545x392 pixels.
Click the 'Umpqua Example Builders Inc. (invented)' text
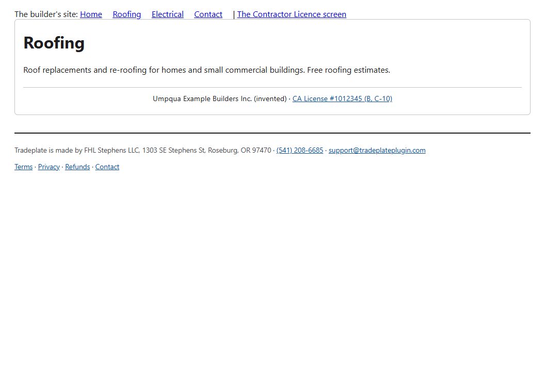[220, 99]
